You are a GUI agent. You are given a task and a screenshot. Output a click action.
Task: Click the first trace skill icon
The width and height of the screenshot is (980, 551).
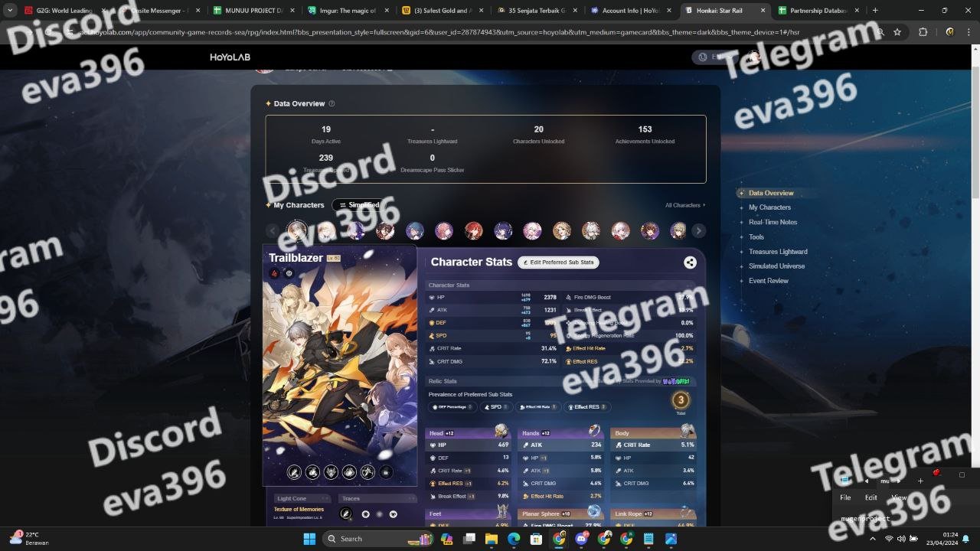click(346, 514)
